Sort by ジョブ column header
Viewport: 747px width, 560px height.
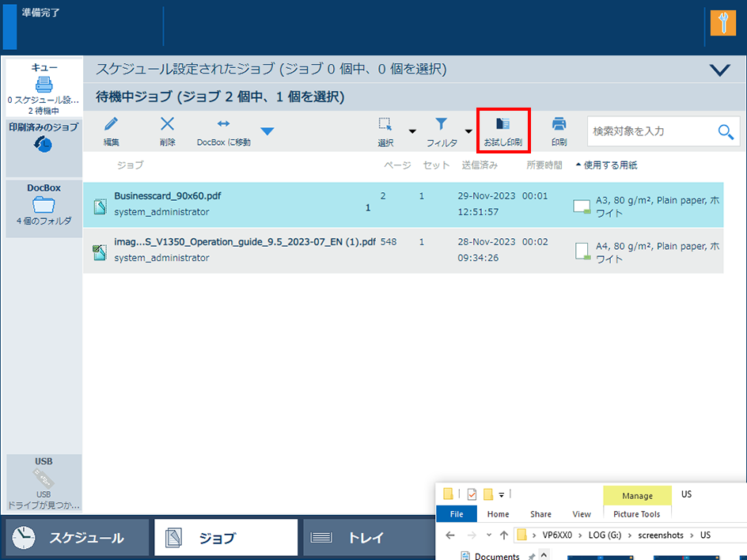pos(130,165)
